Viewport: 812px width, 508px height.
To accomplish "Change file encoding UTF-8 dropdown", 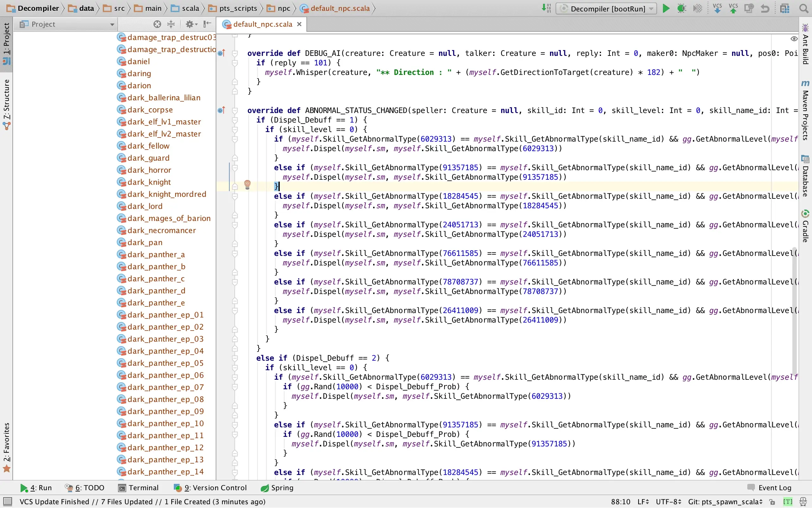I will click(668, 502).
